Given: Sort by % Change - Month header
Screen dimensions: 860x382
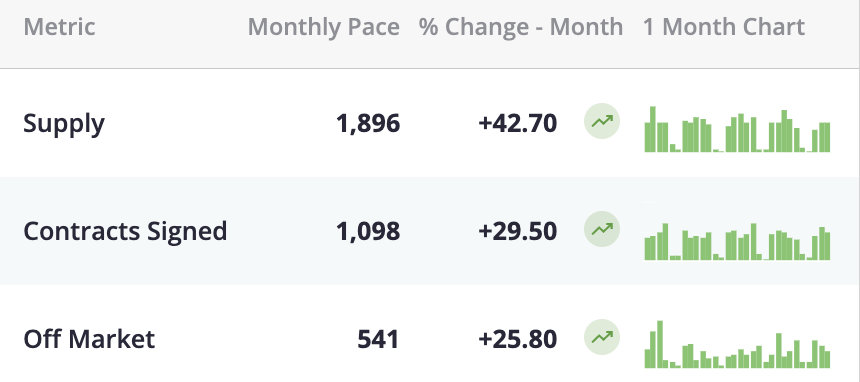Looking at the screenshot, I should pyautogui.click(x=521, y=27).
